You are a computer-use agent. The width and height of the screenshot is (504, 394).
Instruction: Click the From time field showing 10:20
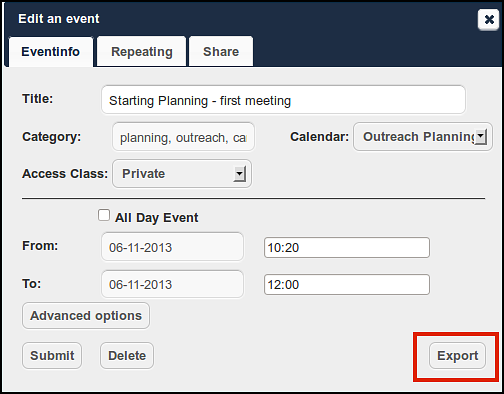point(347,248)
